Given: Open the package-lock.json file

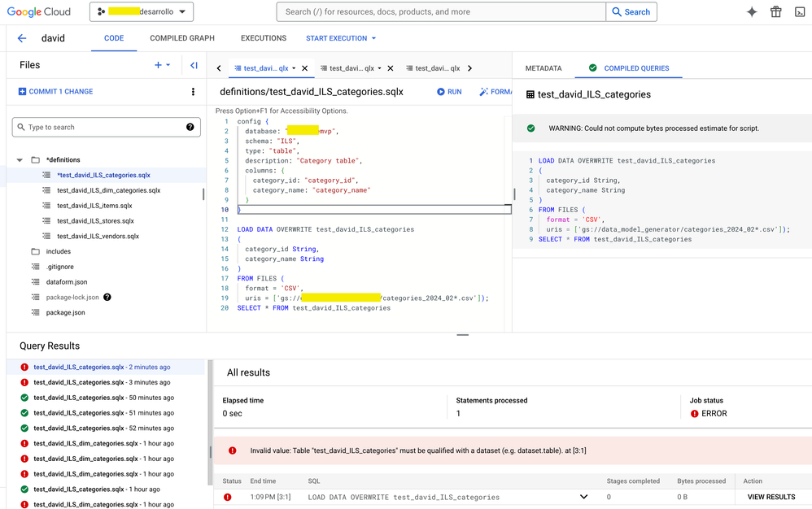Looking at the screenshot, I should click(x=72, y=298).
